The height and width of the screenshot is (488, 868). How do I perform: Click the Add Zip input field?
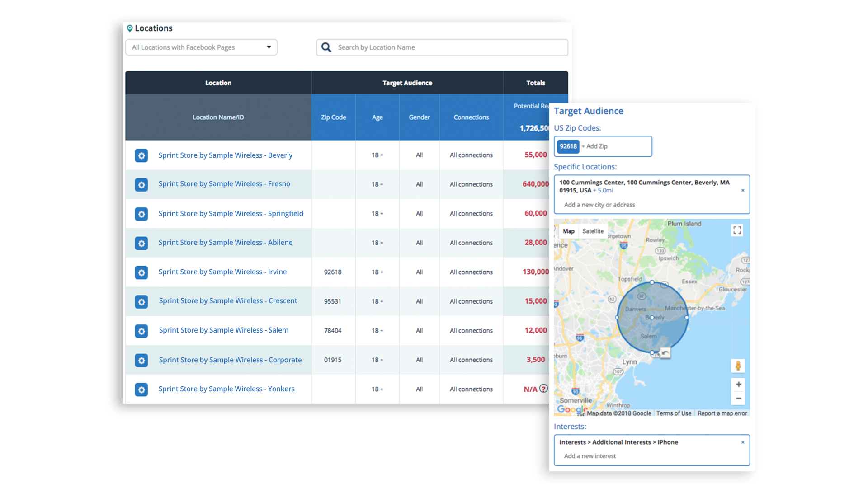coord(615,146)
